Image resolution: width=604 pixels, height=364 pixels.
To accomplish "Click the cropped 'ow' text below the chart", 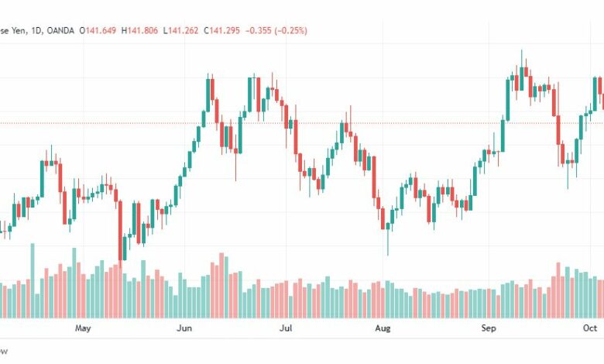I will [3, 352].
